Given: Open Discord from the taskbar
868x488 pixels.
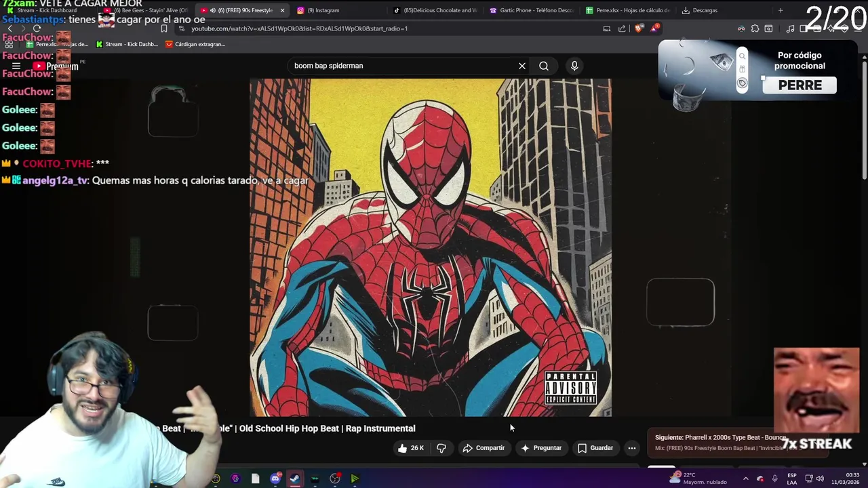Looking at the screenshot, I should pyautogui.click(x=275, y=479).
